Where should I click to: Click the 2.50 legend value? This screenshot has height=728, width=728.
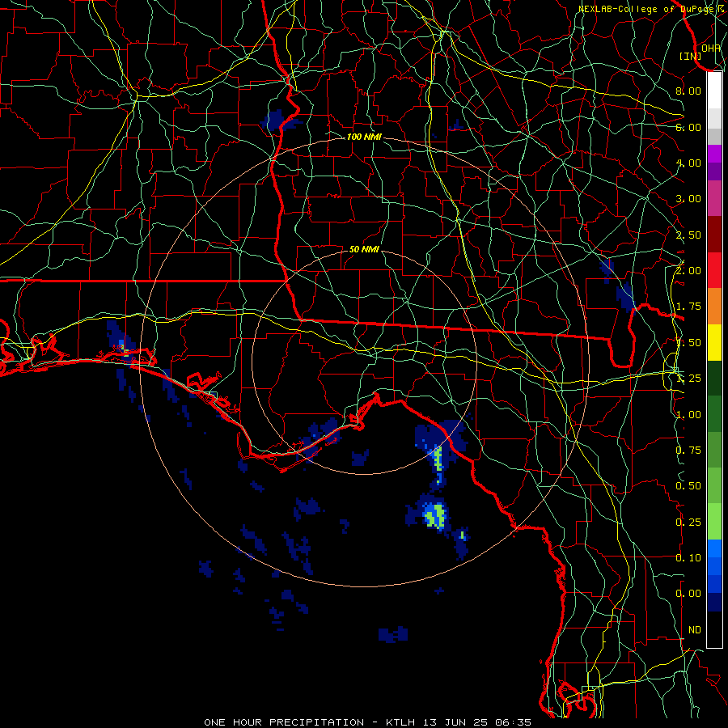pos(688,235)
